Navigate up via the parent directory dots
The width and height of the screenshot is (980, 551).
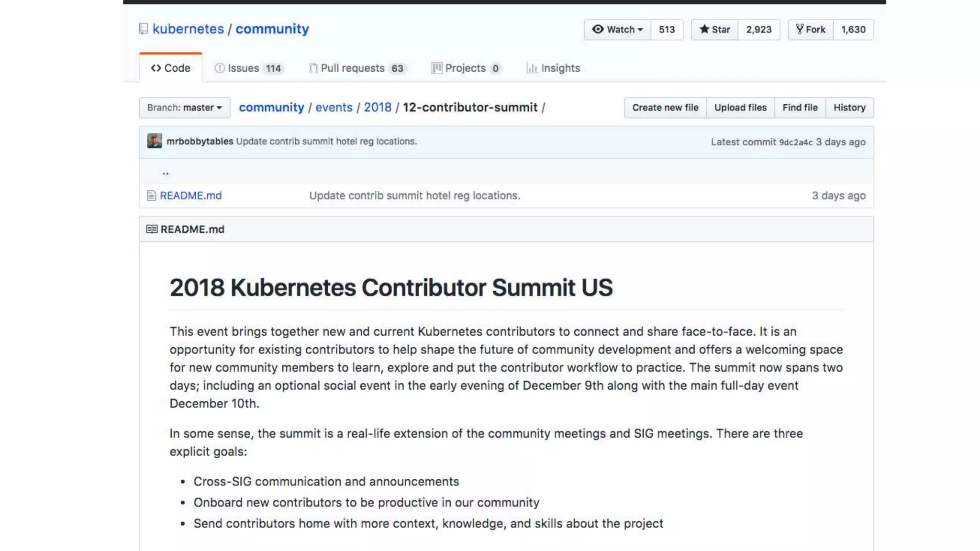pyautogui.click(x=166, y=173)
